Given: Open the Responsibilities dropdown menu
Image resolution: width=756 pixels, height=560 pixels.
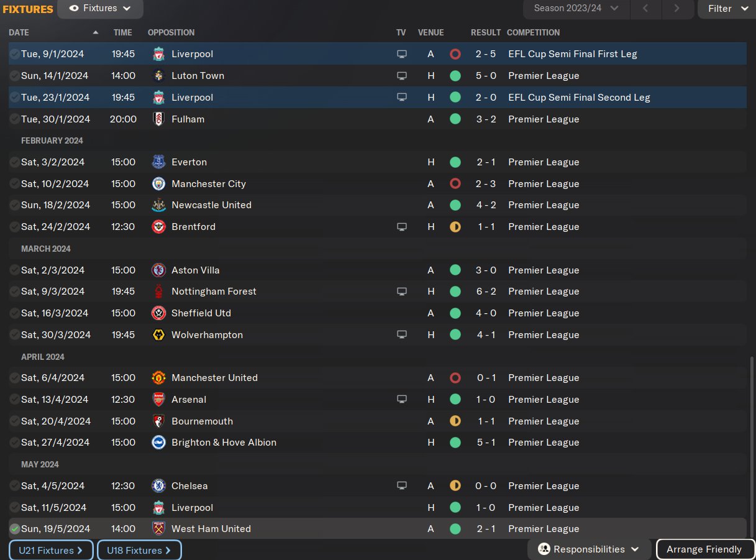Looking at the screenshot, I should pos(589,549).
